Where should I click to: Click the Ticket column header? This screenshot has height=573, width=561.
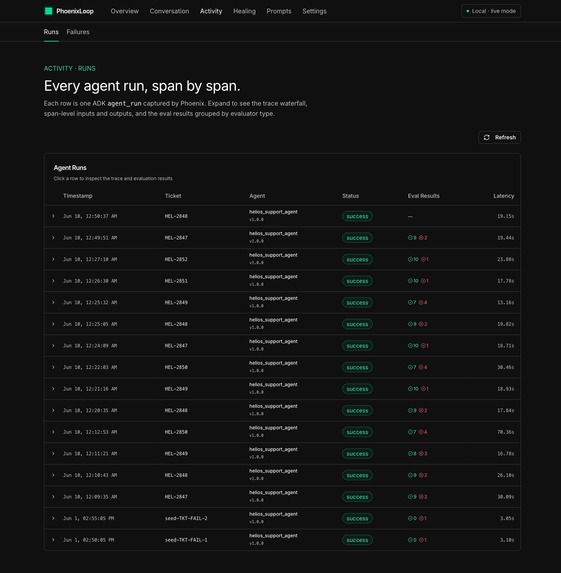click(x=173, y=196)
